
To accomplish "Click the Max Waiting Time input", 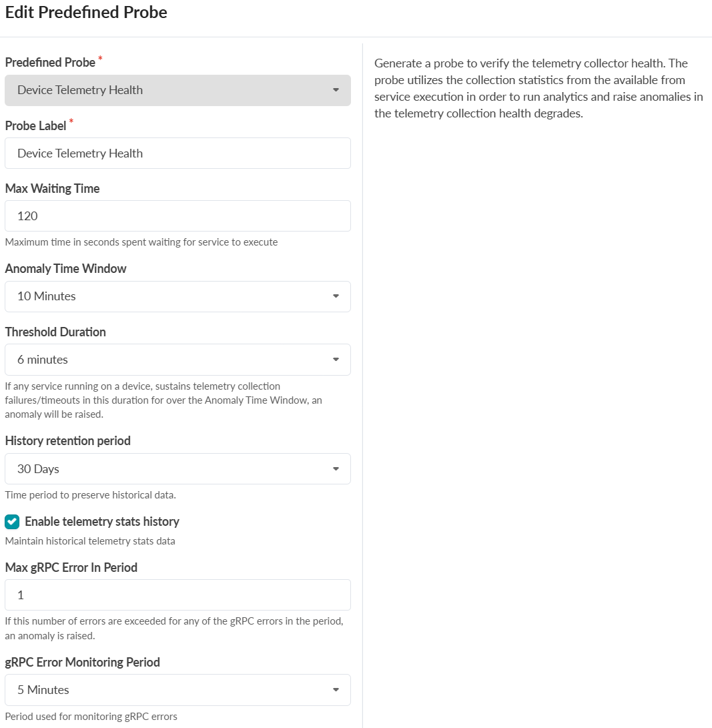I will pos(177,216).
